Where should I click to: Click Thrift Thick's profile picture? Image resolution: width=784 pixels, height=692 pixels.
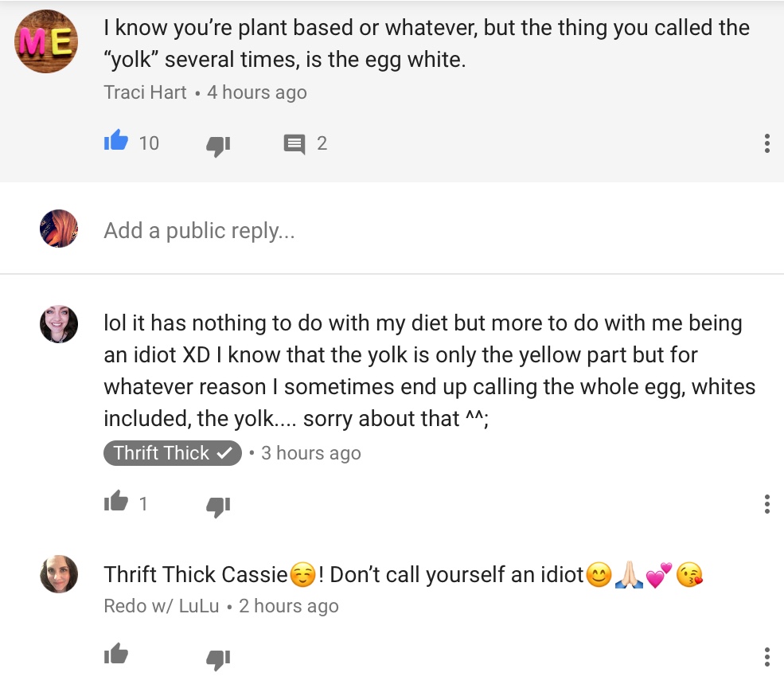pyautogui.click(x=59, y=323)
